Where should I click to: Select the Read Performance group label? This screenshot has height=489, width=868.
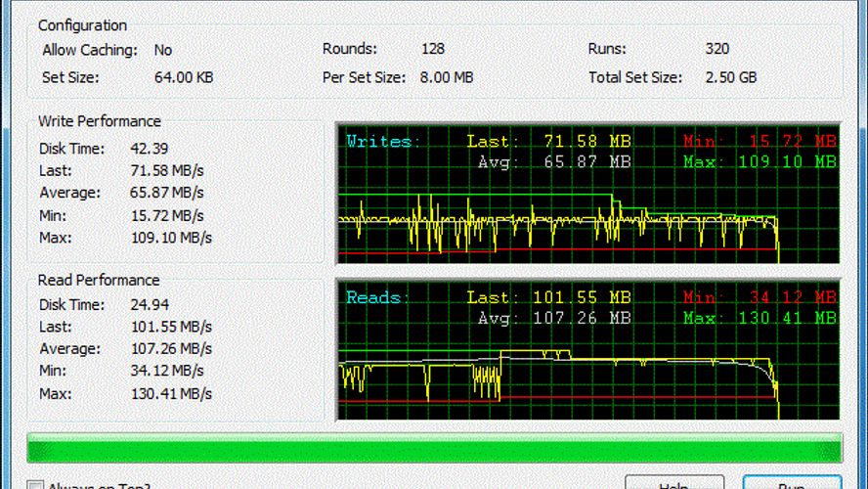[x=99, y=280]
